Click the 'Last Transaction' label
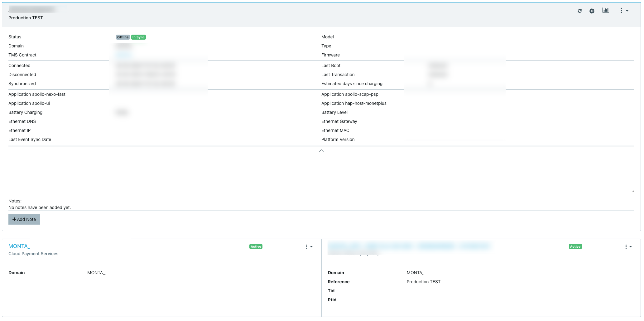This screenshot has height=321, width=644. (x=338, y=75)
